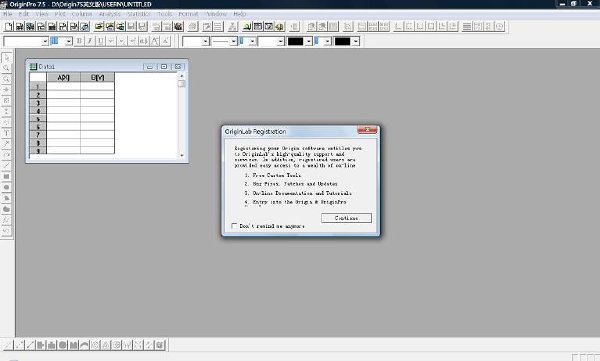
Task: Open the Statistics menu
Action: 139,14
